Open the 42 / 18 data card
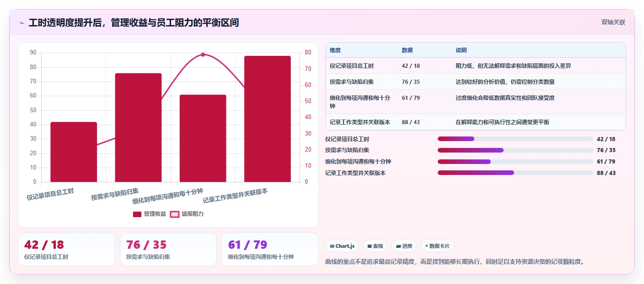The width and height of the screenshot is (644, 284). [x=66, y=249]
